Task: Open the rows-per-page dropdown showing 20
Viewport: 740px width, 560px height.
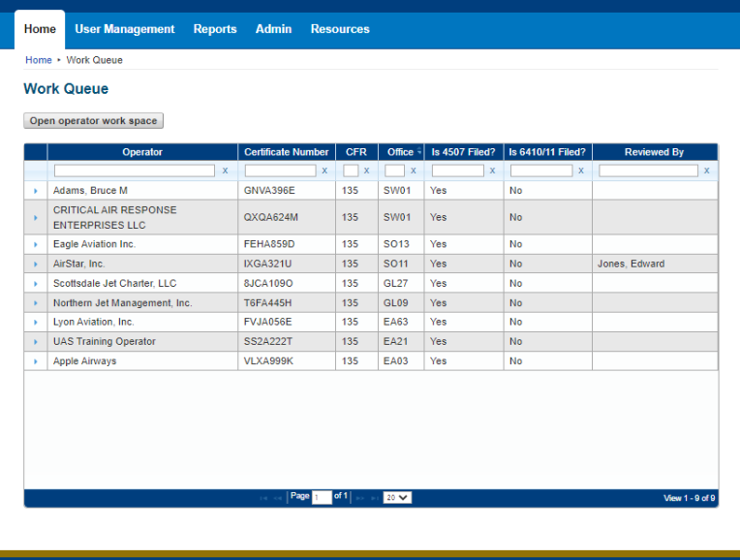Action: click(397, 498)
